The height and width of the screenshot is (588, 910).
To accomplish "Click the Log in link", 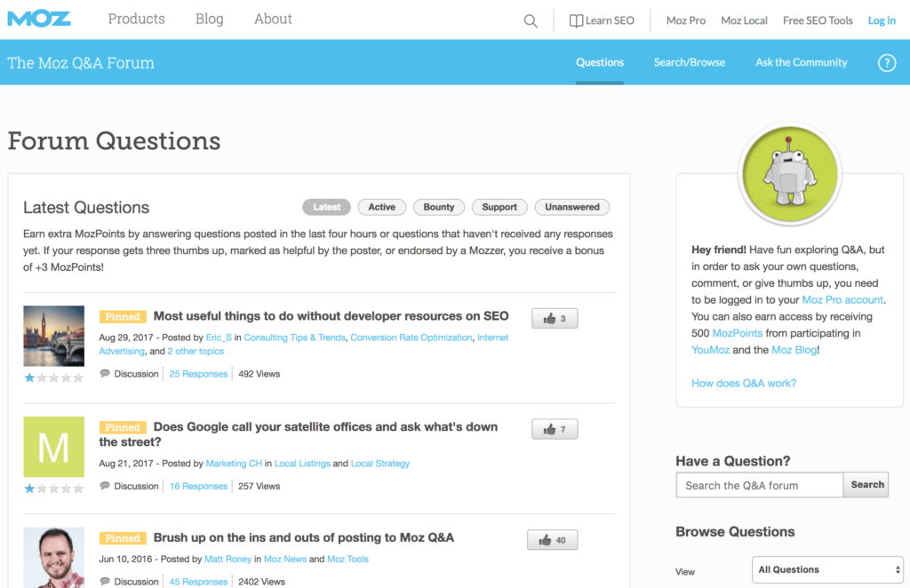I will pyautogui.click(x=882, y=21).
